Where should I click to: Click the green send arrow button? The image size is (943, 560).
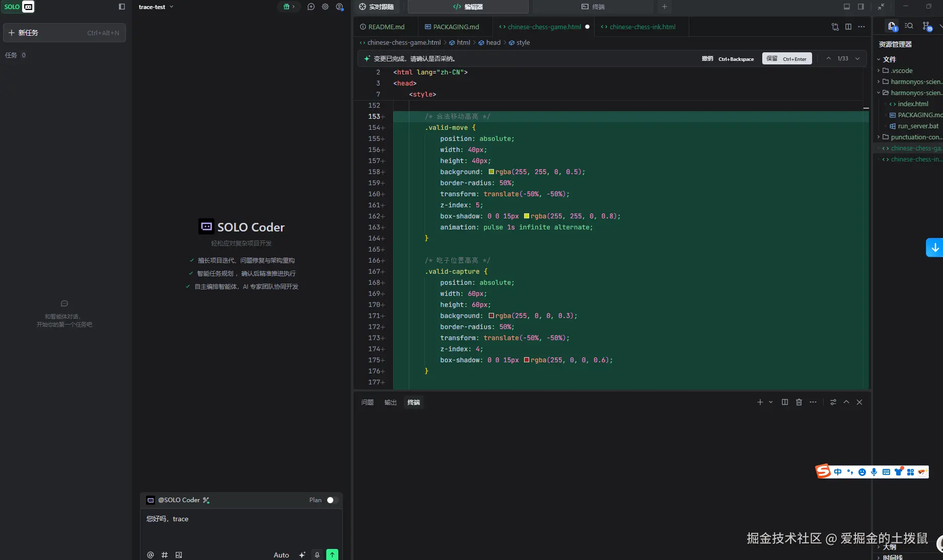click(x=332, y=554)
